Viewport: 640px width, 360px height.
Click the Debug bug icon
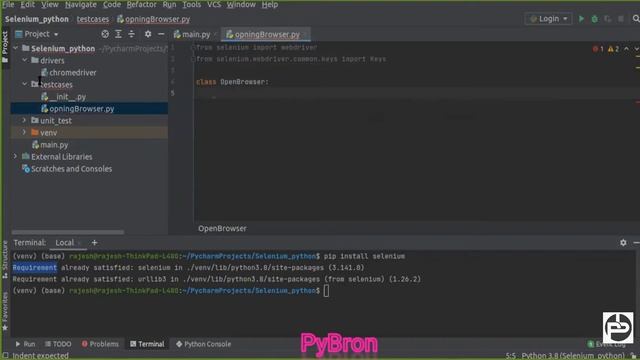(x=595, y=19)
